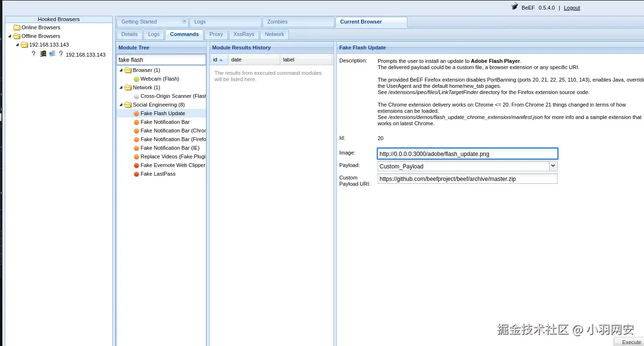Image resolution: width=644 pixels, height=346 pixels.
Task: Click the Windows OS icon on hooked browser
Action: click(43, 54)
